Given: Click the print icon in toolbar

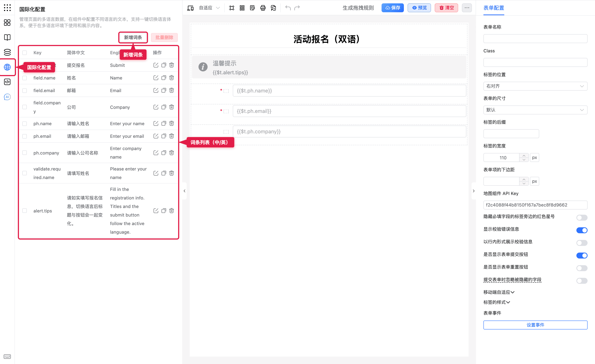Looking at the screenshot, I should (x=263, y=8).
